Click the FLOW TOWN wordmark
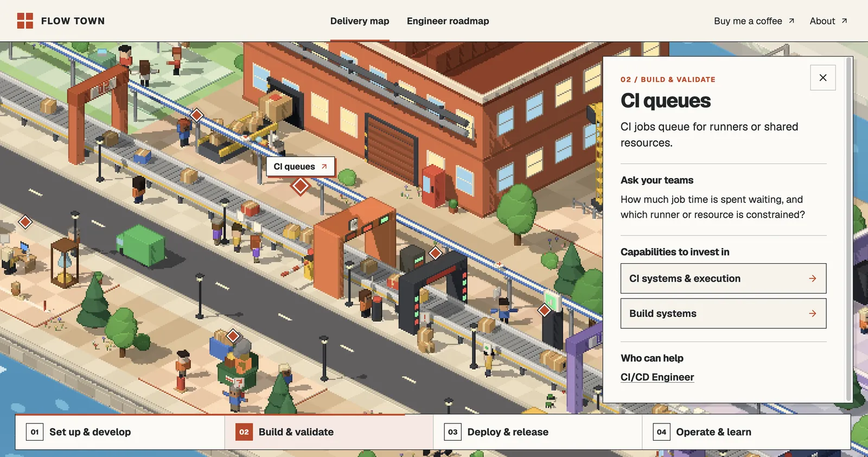Screen dimensions: 868x457 point(73,21)
